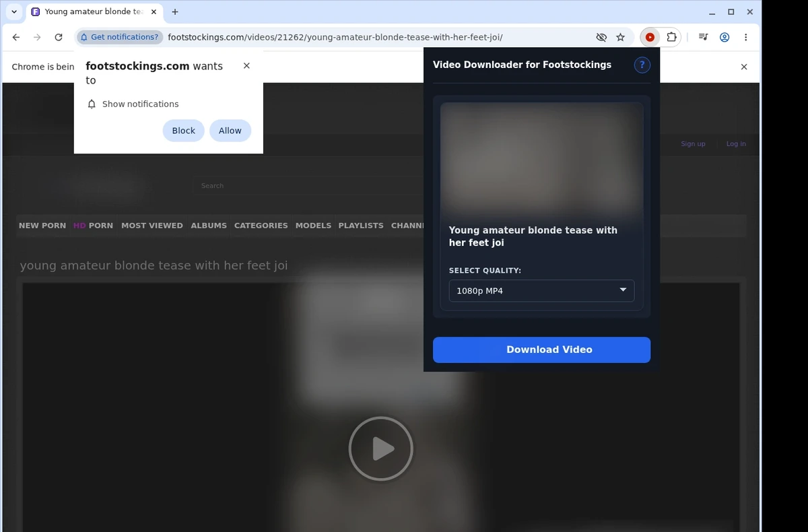
Task: Click the red Video Downloader extension icon
Action: click(x=650, y=38)
